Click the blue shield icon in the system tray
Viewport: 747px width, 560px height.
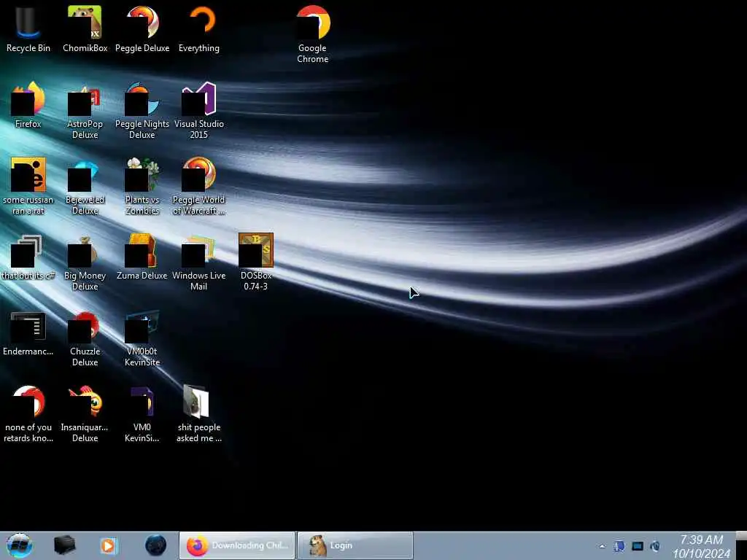point(619,546)
